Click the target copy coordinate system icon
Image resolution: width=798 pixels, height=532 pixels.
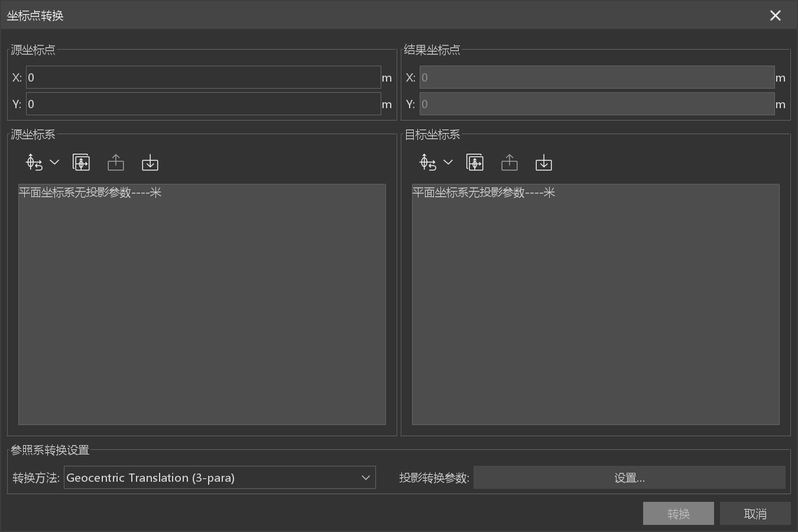[x=475, y=163]
